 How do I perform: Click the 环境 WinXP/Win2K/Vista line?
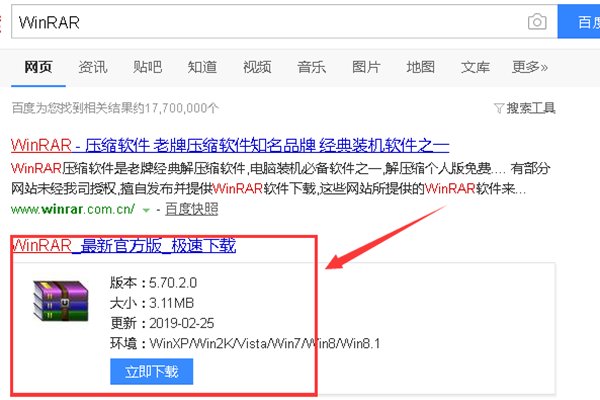pos(245,343)
